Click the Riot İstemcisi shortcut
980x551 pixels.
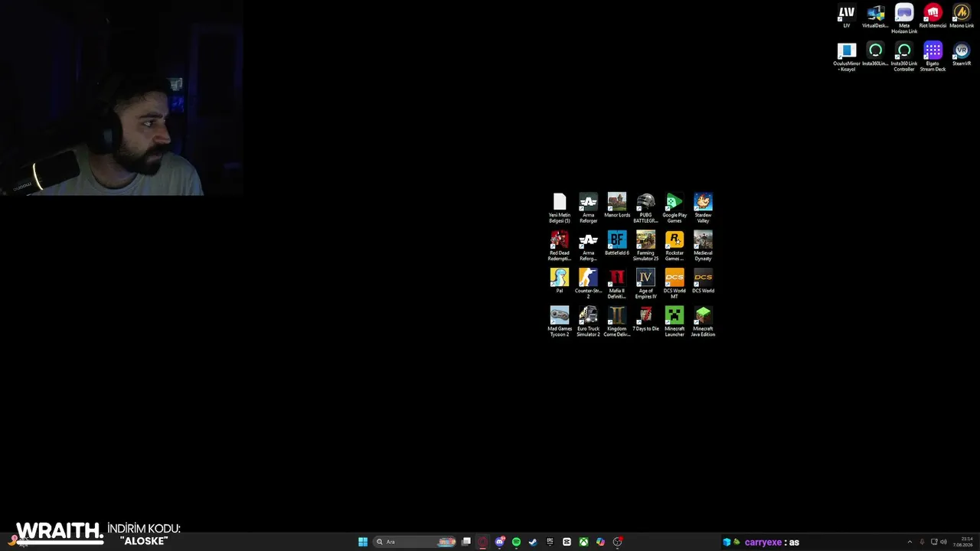coord(933,16)
